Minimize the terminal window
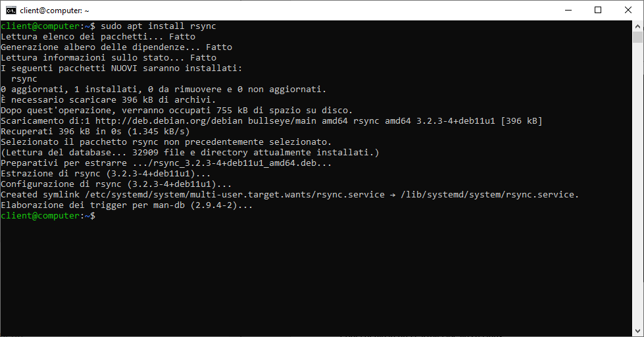This screenshot has width=644, height=337. click(x=568, y=11)
